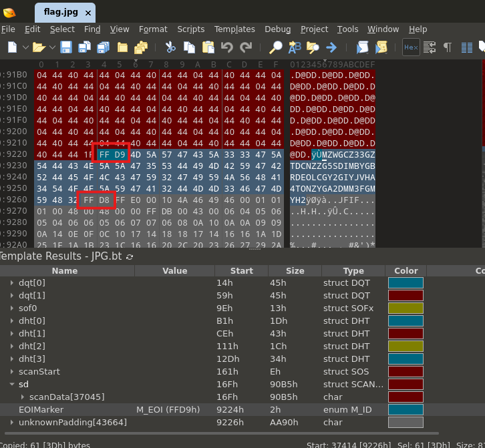Image resolution: width=485 pixels, height=448 pixels.
Task: Click the Save As icon
Action: 84,47
